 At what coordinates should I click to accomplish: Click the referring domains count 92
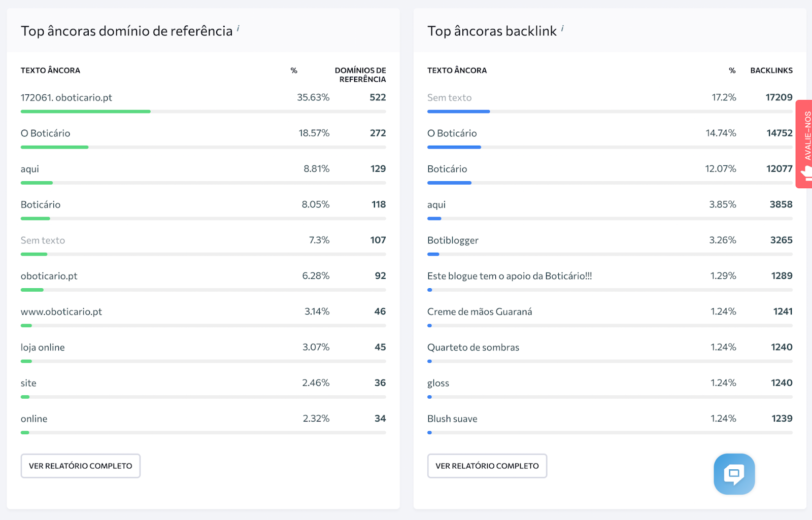pos(380,276)
